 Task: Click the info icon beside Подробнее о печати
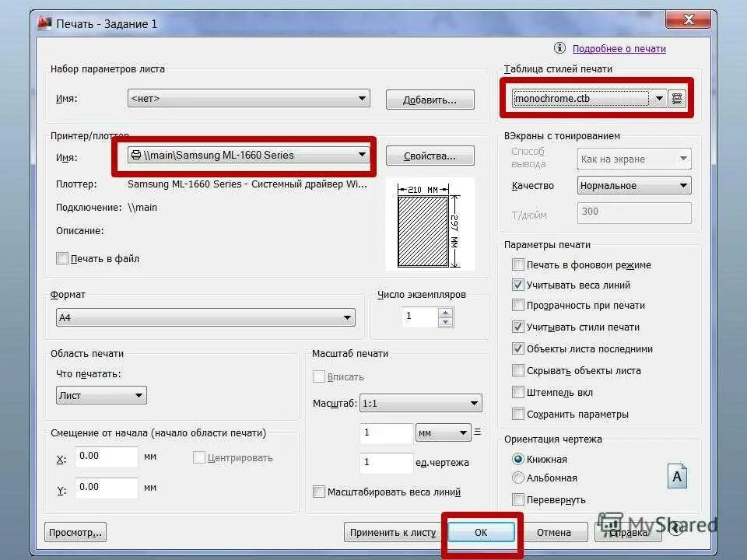[x=559, y=48]
